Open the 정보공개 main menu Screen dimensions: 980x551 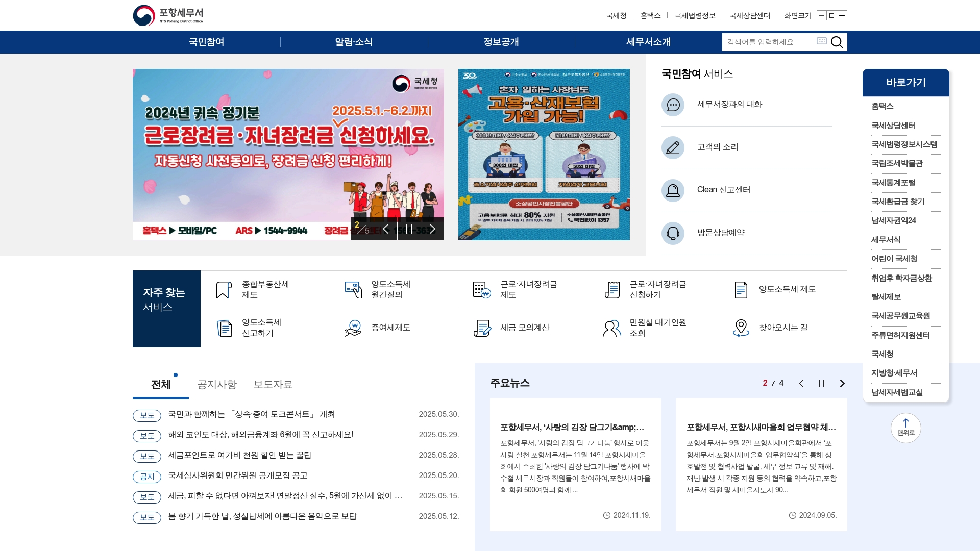pos(501,42)
